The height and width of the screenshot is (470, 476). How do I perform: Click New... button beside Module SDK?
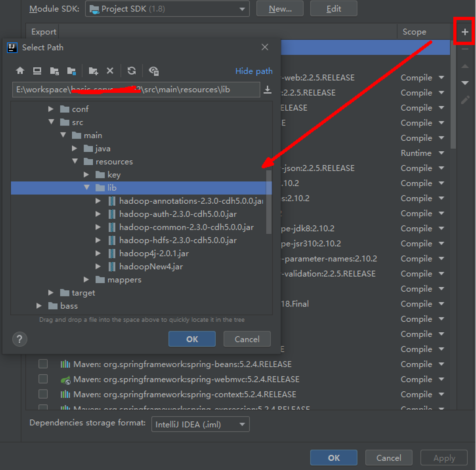280,9
